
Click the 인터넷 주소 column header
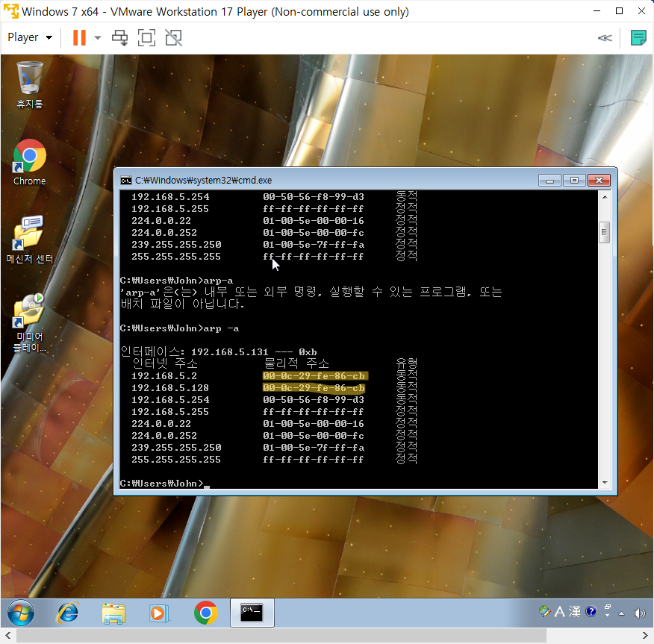165,363
